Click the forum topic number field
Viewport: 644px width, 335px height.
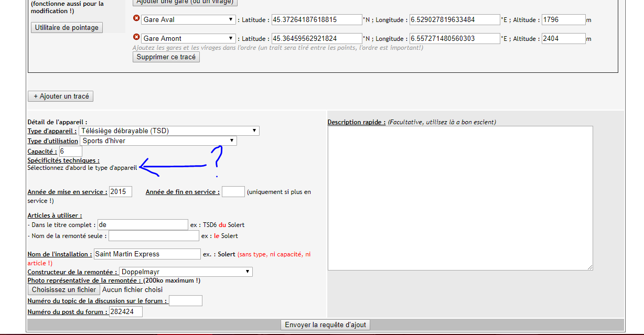(186, 301)
